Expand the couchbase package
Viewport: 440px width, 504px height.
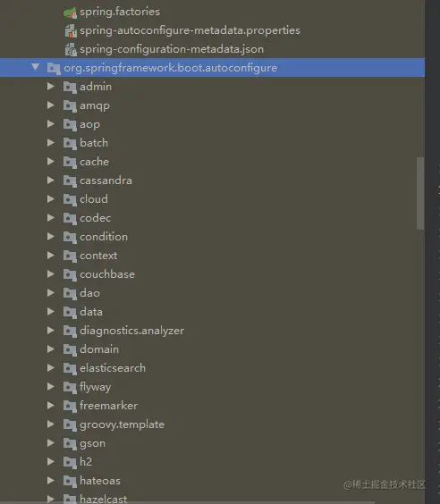(51, 273)
